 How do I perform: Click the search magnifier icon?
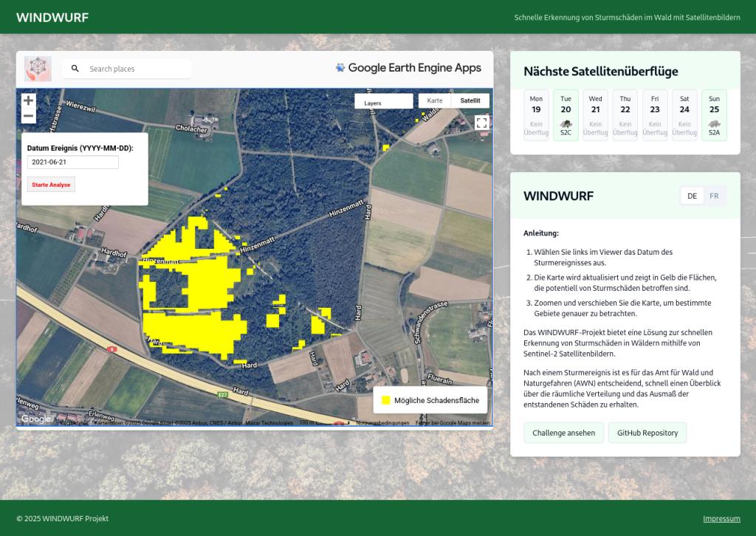click(75, 69)
